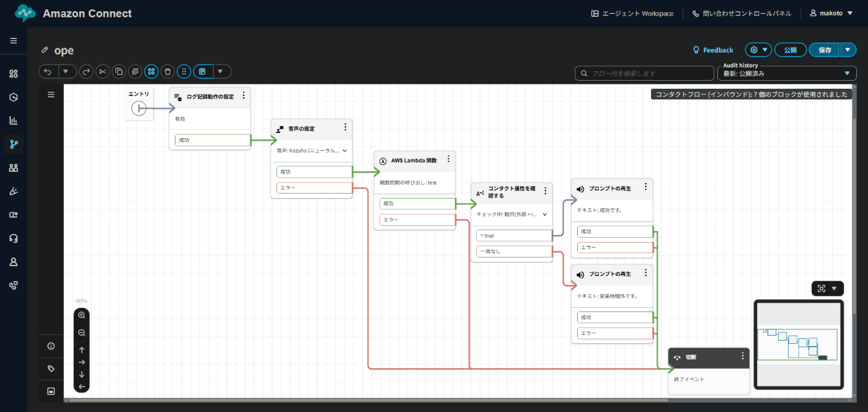The image size is (868, 412).
Task: Open the Audit history version dropdown
Action: [x=787, y=73]
